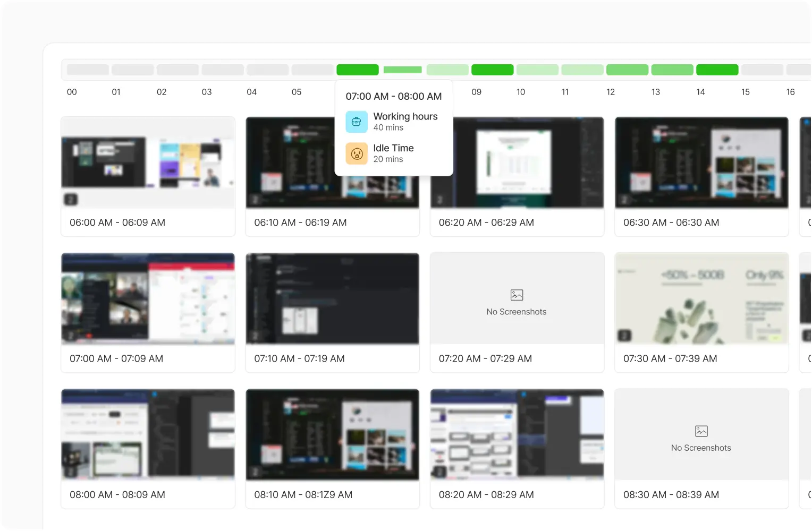Click the Working hours label
The height and width of the screenshot is (531, 812).
[x=405, y=116]
